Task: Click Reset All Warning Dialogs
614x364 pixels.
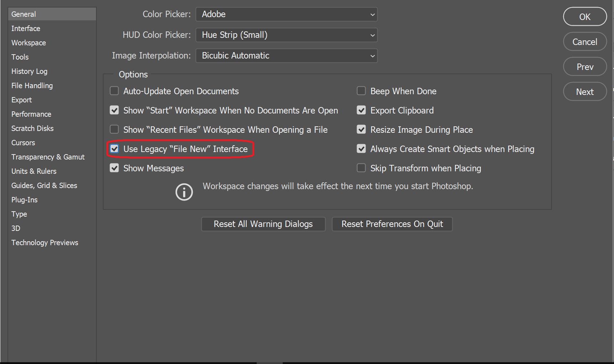Action: click(263, 224)
